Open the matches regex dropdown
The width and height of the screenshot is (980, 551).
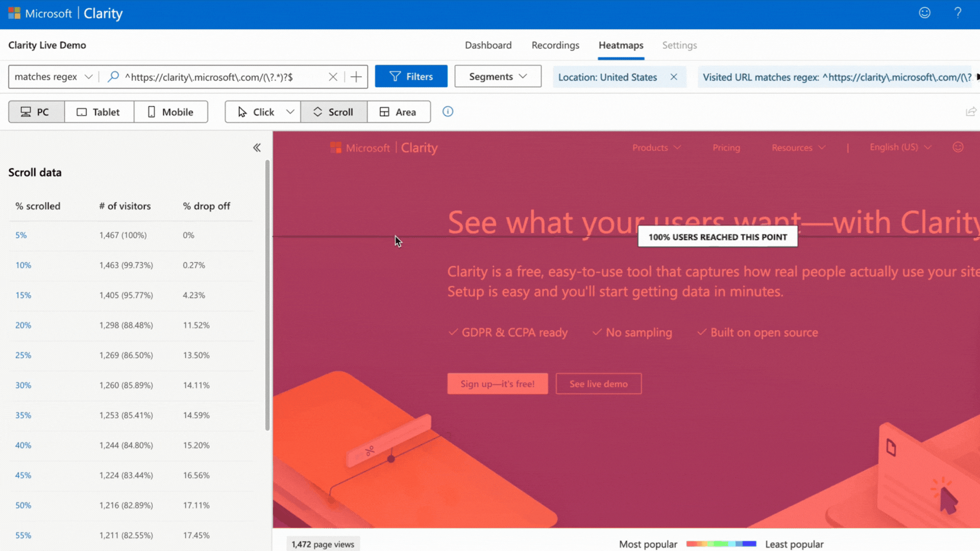point(53,77)
